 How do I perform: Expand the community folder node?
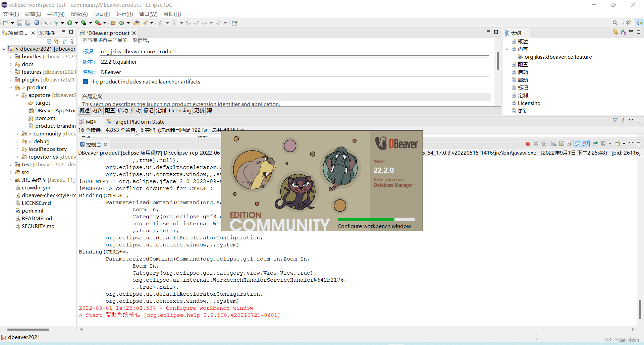pyautogui.click(x=17, y=134)
